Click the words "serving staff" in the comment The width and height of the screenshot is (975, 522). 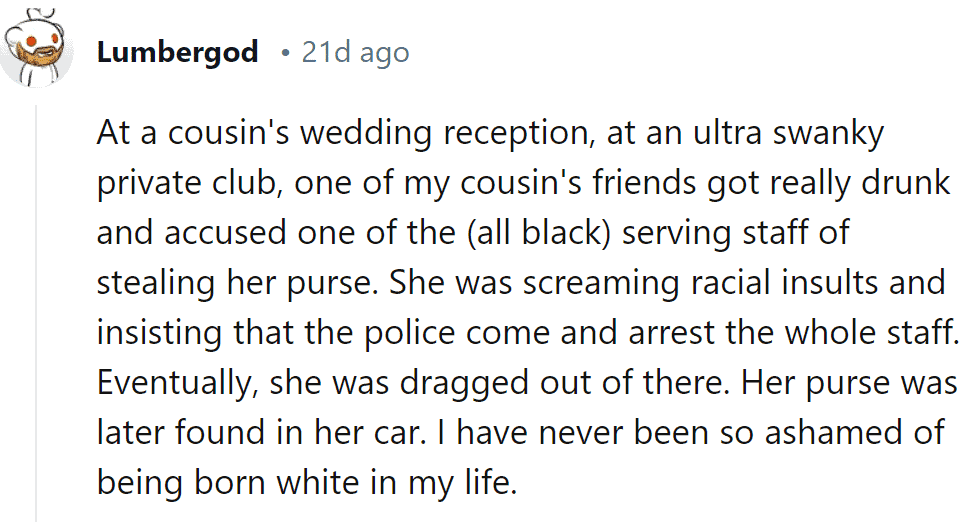[711, 234]
